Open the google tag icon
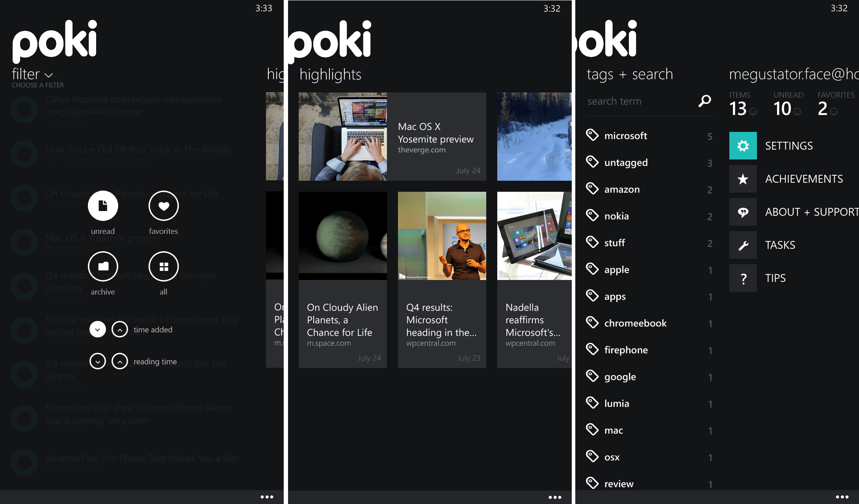The height and width of the screenshot is (504, 859). pyautogui.click(x=592, y=376)
